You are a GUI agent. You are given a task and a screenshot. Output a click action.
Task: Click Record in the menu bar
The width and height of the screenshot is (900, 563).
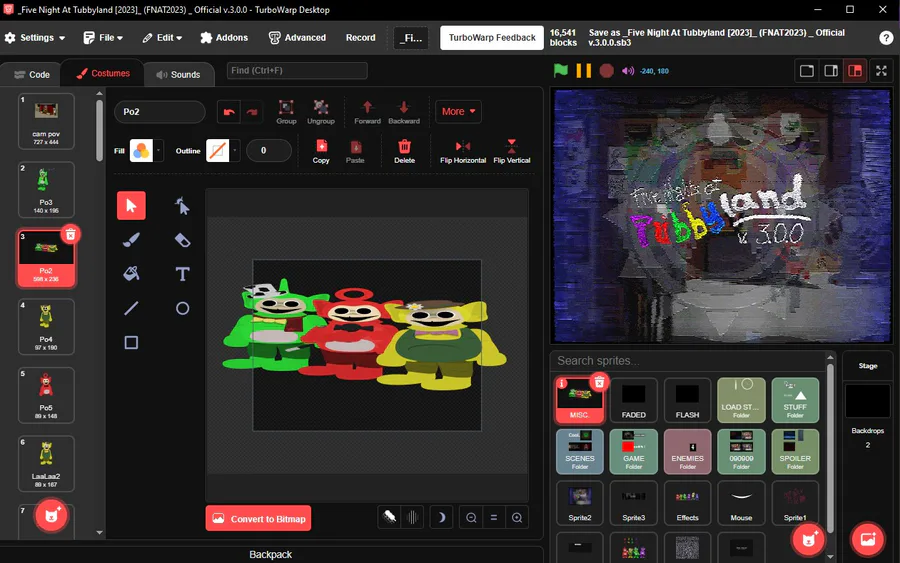tap(360, 38)
